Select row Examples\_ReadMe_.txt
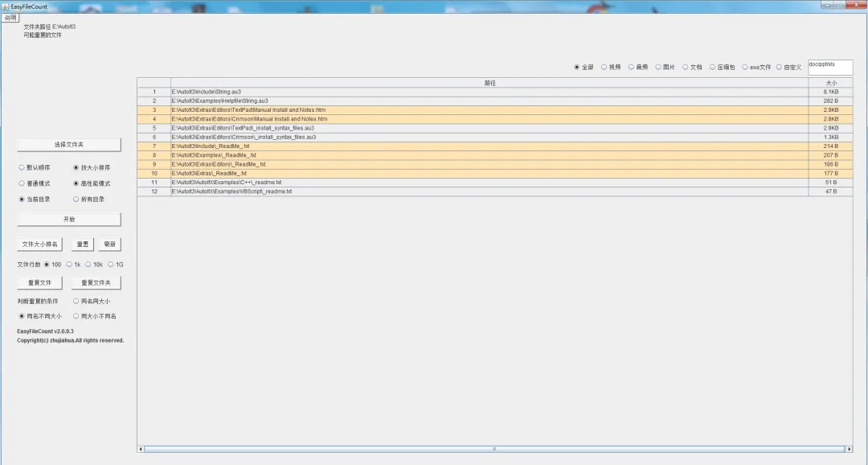Image resolution: width=868 pixels, height=465 pixels. [x=495, y=155]
